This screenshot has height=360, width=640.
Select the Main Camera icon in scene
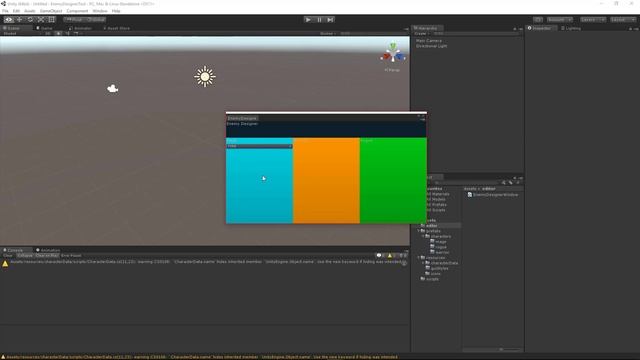pos(113,89)
